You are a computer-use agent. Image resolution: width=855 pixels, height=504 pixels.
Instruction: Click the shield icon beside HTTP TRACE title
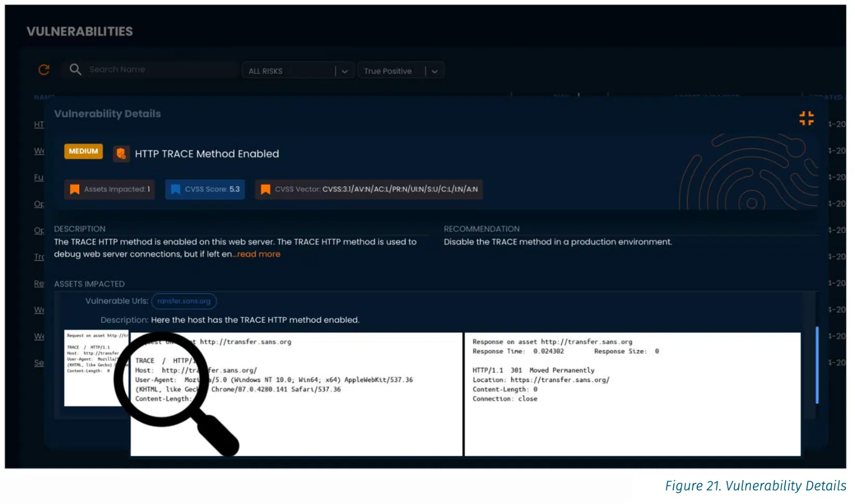coord(121,154)
